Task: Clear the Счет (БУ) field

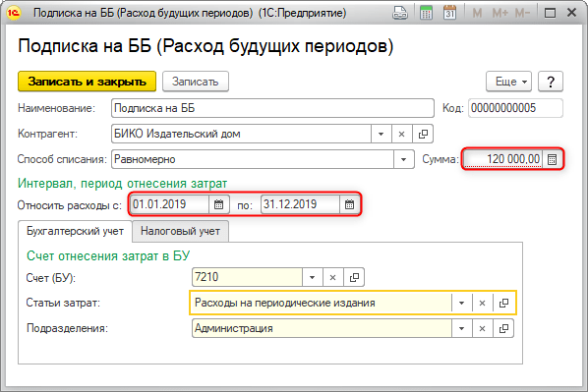Action: (332, 277)
